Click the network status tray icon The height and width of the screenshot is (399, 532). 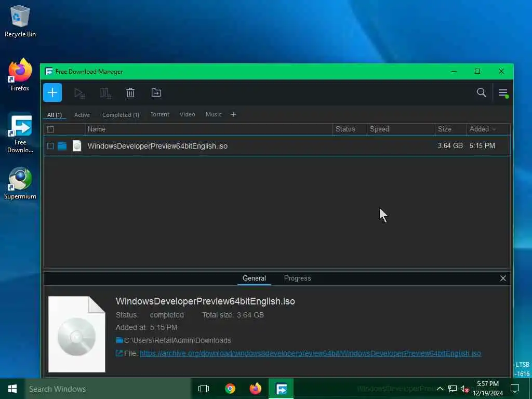point(453,389)
